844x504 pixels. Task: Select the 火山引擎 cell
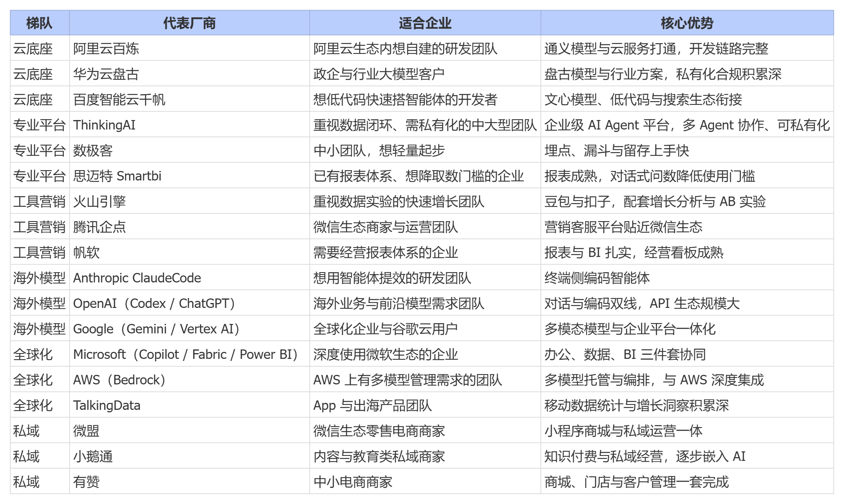tap(190, 201)
